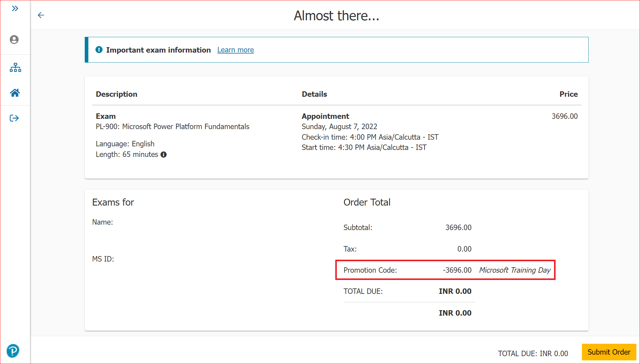Click the Details column header

point(314,94)
